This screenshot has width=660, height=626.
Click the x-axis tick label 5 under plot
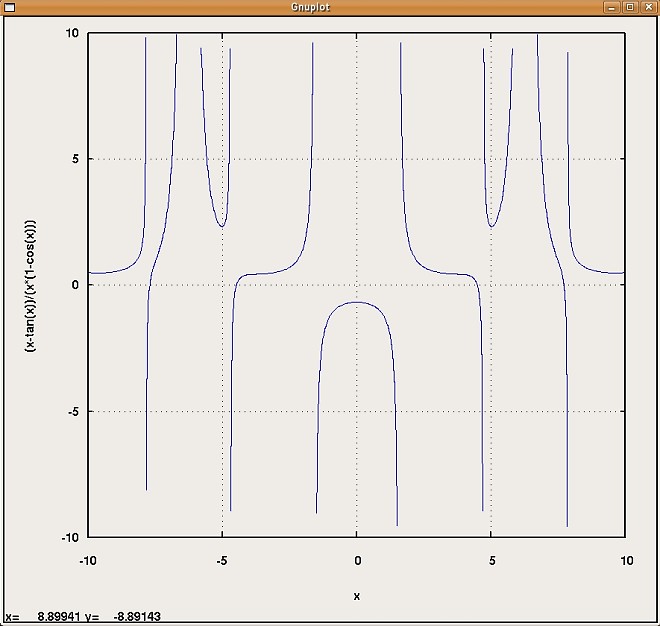tap(492, 561)
